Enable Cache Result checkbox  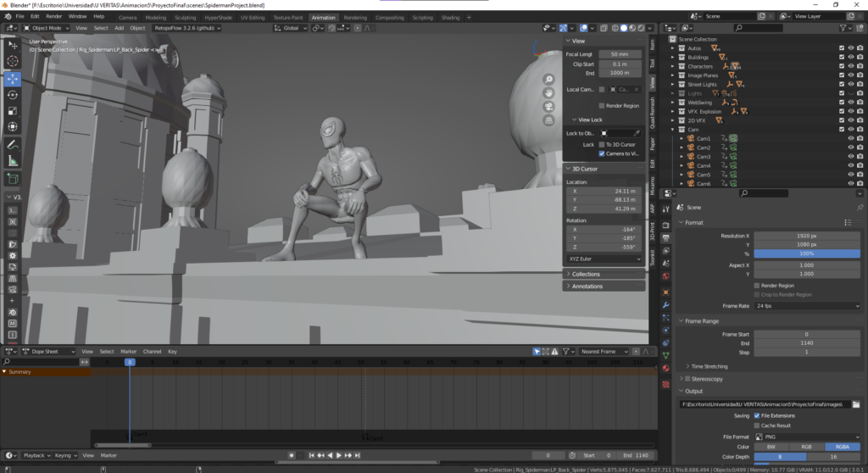click(x=757, y=426)
